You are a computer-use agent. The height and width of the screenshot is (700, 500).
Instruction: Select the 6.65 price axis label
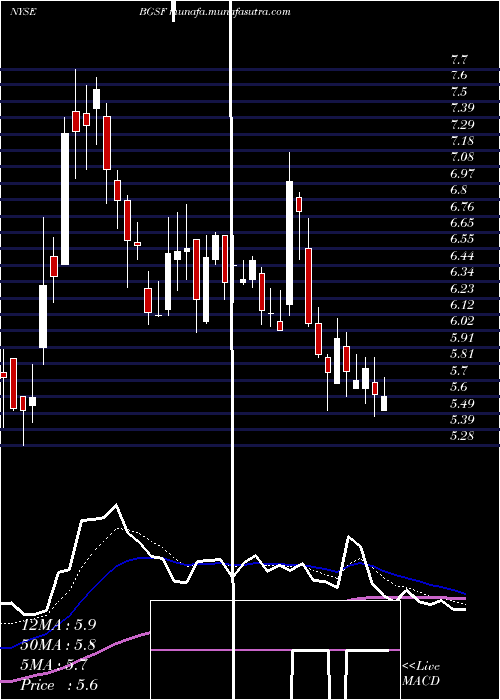[x=462, y=223]
